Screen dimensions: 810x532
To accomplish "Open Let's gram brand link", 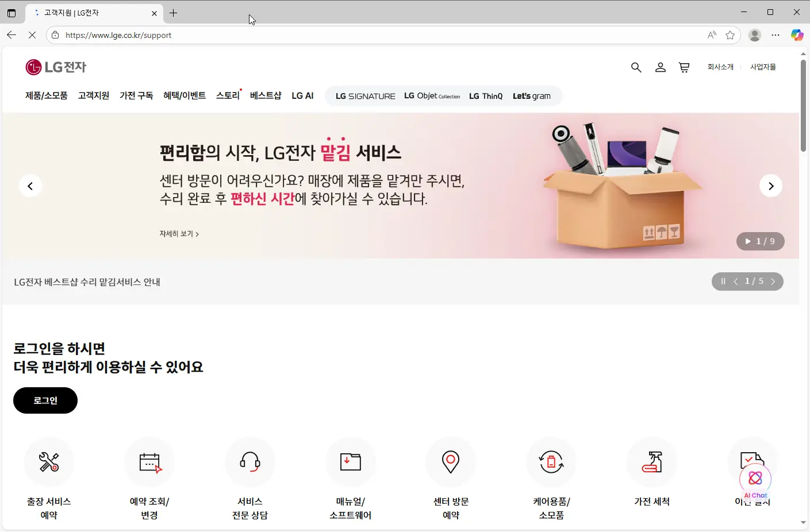I will [x=532, y=96].
